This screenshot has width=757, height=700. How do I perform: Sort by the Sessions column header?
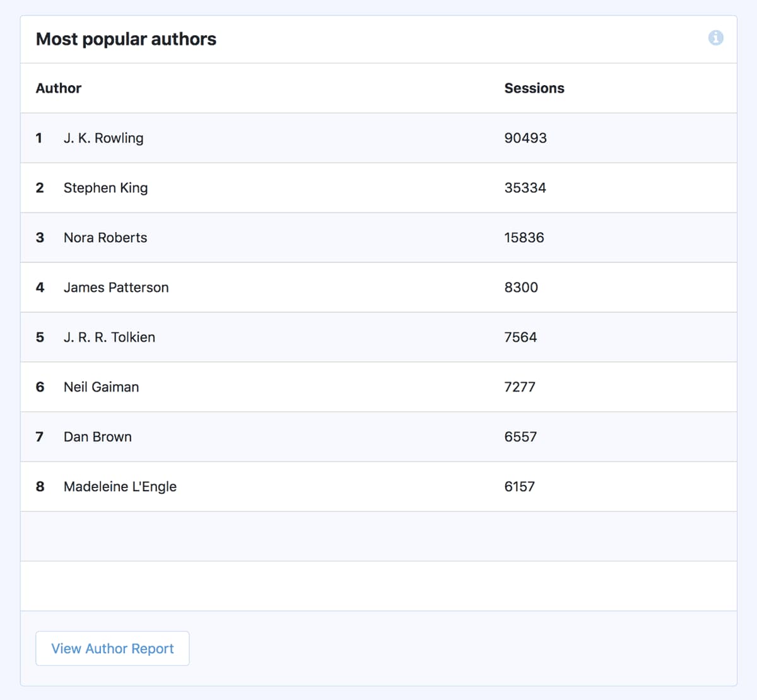click(x=534, y=88)
